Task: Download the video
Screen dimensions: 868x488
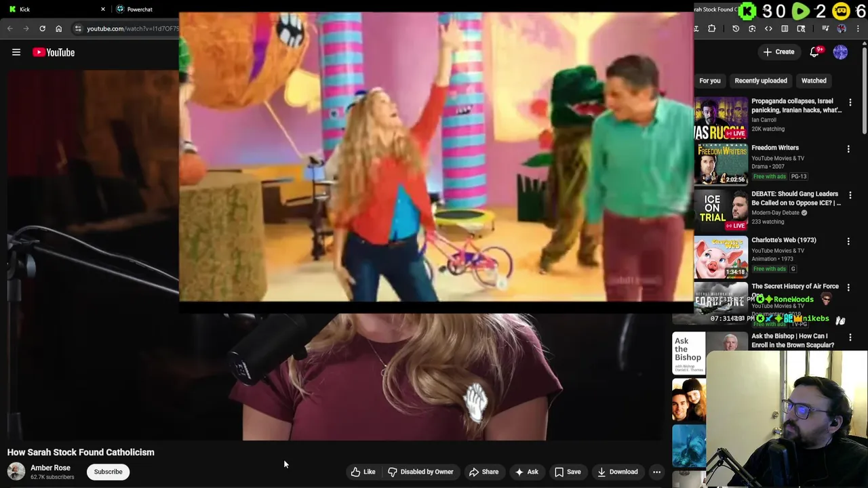Action: [x=617, y=472]
